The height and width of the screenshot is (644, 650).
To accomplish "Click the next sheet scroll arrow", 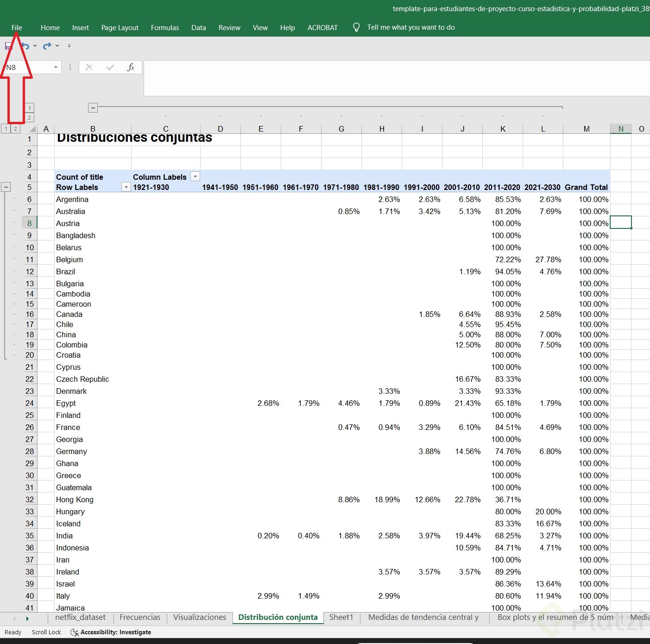I will 27,618.
